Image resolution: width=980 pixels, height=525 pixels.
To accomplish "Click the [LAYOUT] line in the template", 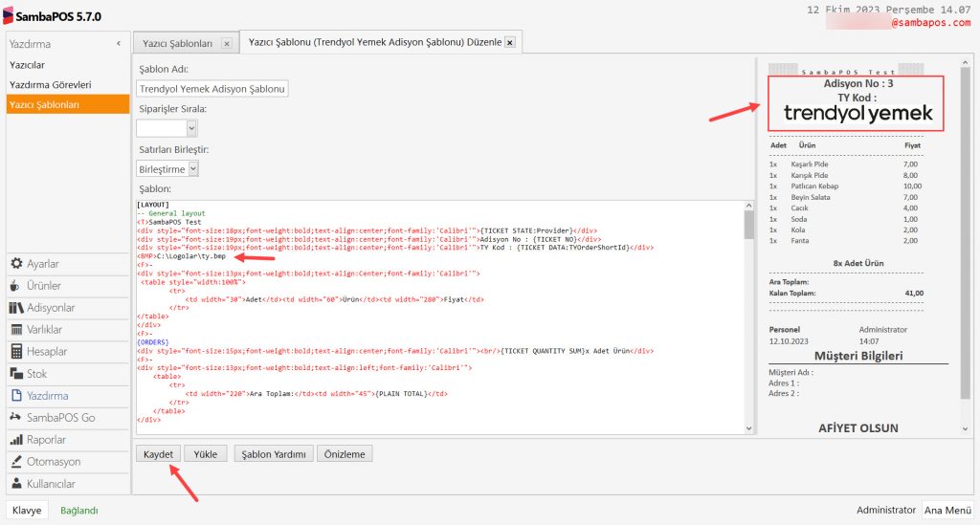I will point(153,204).
